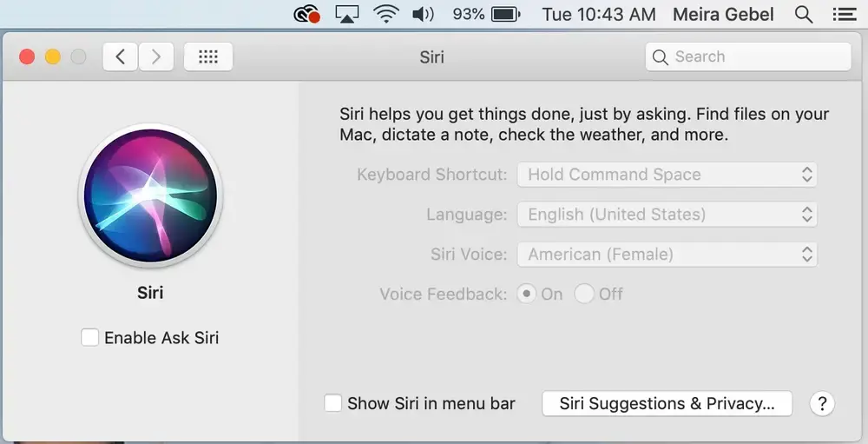Viewport: 868px width, 444px height.
Task: Open Spotlight search magnifier in menu bar
Action: (x=804, y=14)
